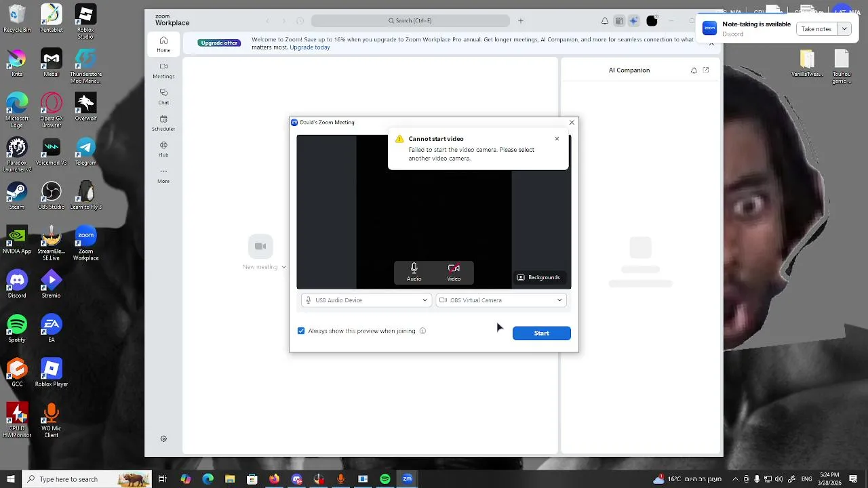
Task: Toggle the Video camera in preview
Action: point(454,272)
